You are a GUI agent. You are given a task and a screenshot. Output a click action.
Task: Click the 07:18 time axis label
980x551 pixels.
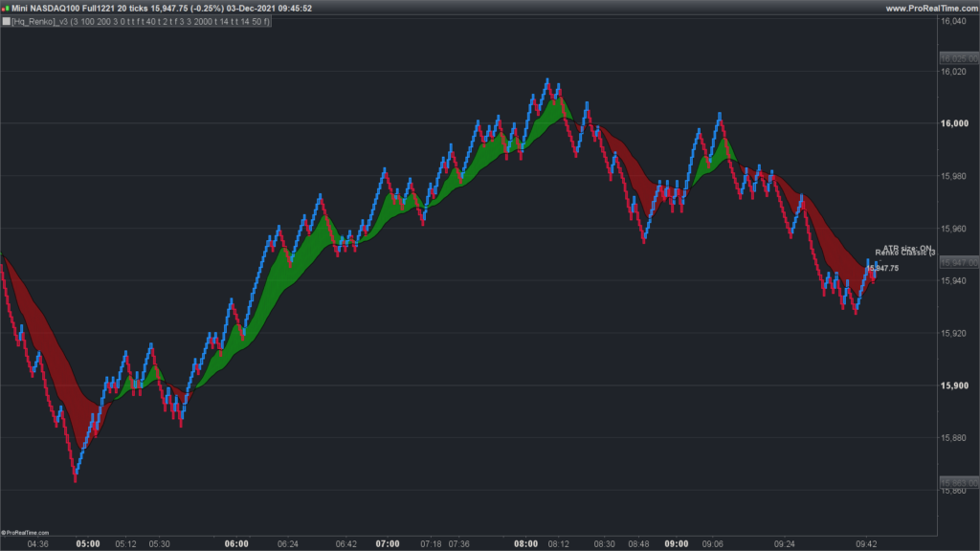(431, 544)
